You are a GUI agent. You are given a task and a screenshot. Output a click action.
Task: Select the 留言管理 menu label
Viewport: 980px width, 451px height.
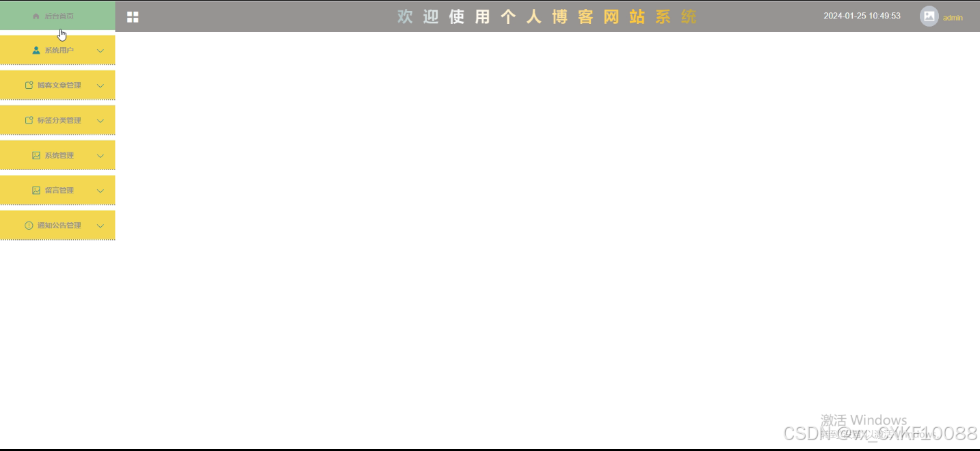pyautogui.click(x=59, y=191)
